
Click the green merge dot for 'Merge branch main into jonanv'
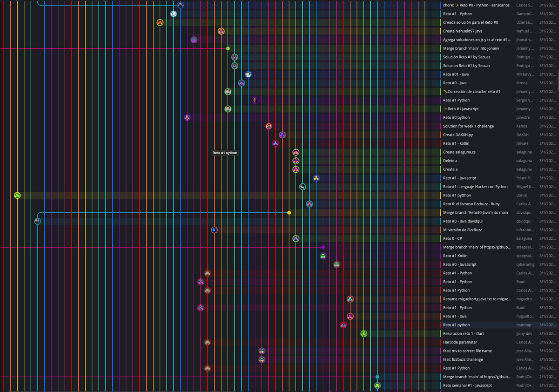[228, 48]
